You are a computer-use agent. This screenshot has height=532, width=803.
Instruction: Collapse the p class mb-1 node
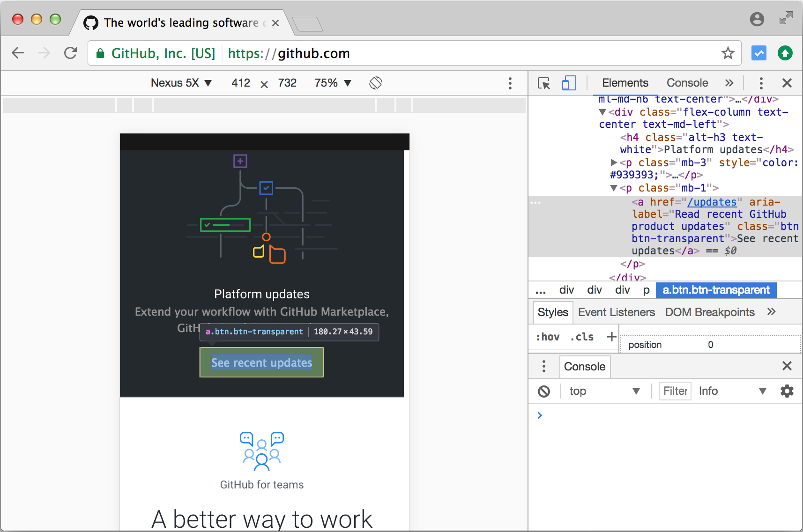(614, 188)
